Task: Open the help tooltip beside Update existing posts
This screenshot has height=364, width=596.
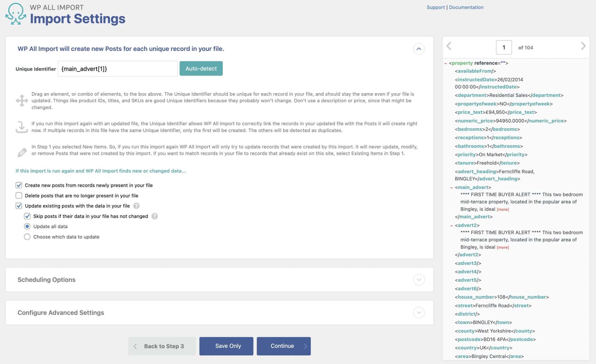Action: pos(136,206)
